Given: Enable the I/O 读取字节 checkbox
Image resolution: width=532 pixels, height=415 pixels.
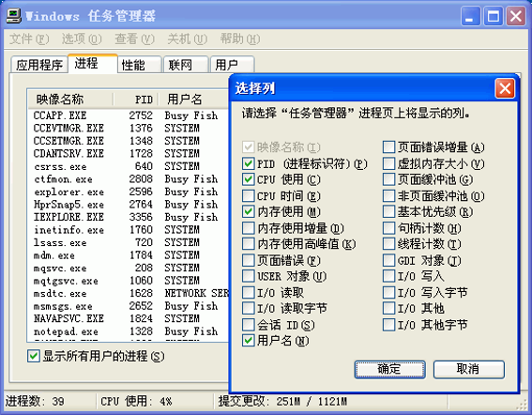Looking at the screenshot, I should pyautogui.click(x=249, y=308).
